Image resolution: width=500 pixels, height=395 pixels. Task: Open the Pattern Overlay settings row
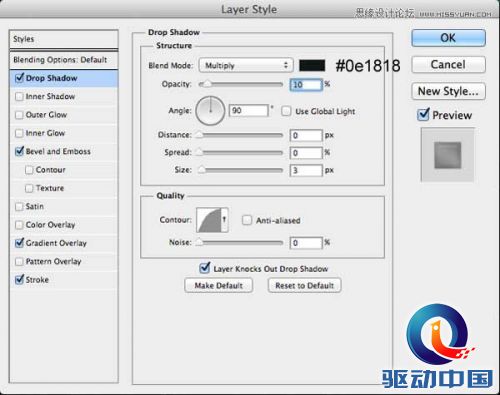coord(64,262)
